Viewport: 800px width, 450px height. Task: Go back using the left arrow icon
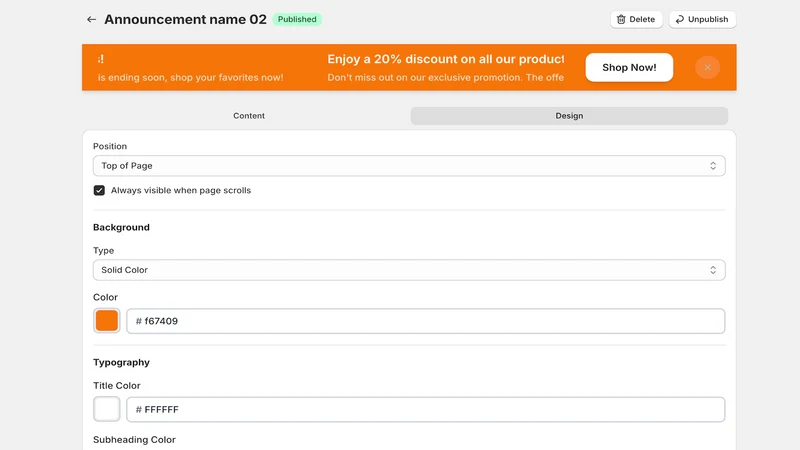[x=91, y=19]
